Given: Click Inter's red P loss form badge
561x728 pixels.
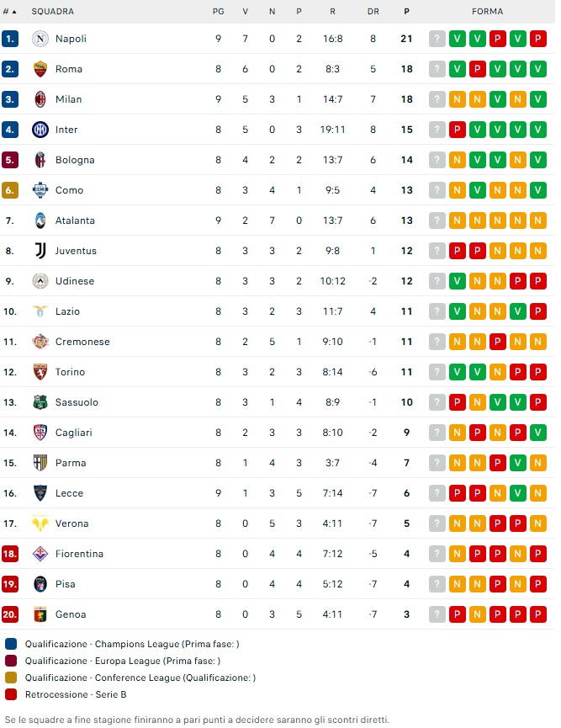Looking at the screenshot, I should point(457,130).
